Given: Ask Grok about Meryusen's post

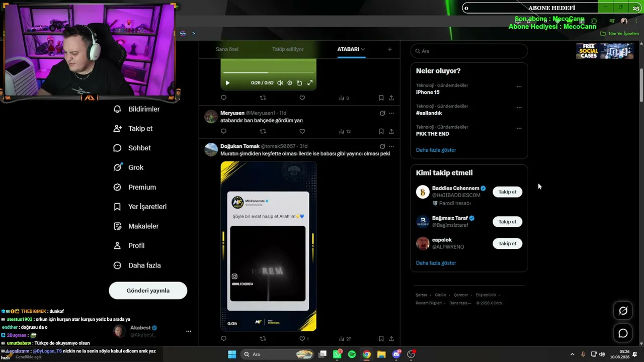Looking at the screenshot, I should coord(382,113).
